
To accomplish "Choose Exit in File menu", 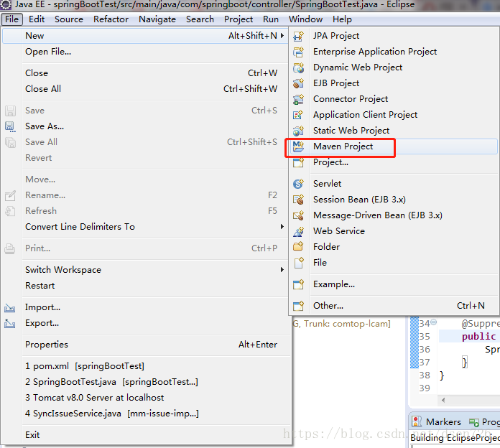I will click(x=145, y=435).
